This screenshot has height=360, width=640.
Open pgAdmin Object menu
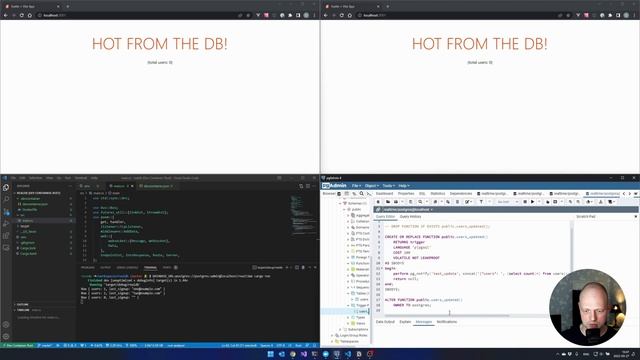click(371, 186)
